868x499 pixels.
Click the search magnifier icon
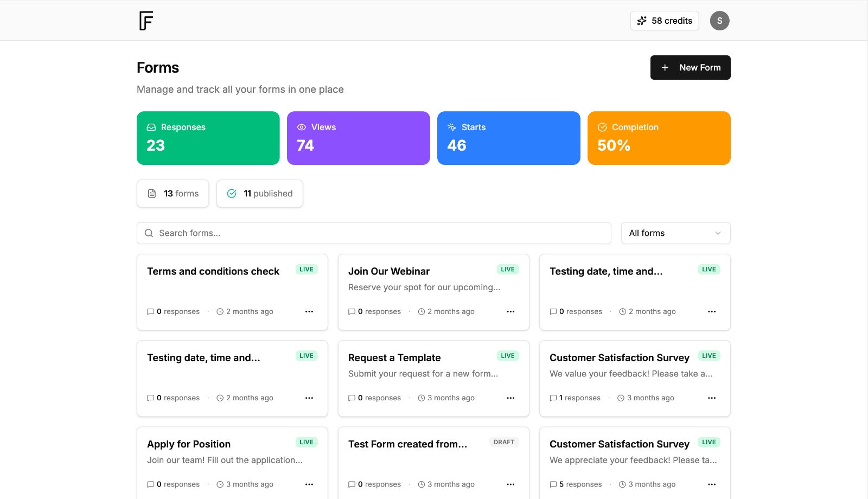tap(149, 233)
